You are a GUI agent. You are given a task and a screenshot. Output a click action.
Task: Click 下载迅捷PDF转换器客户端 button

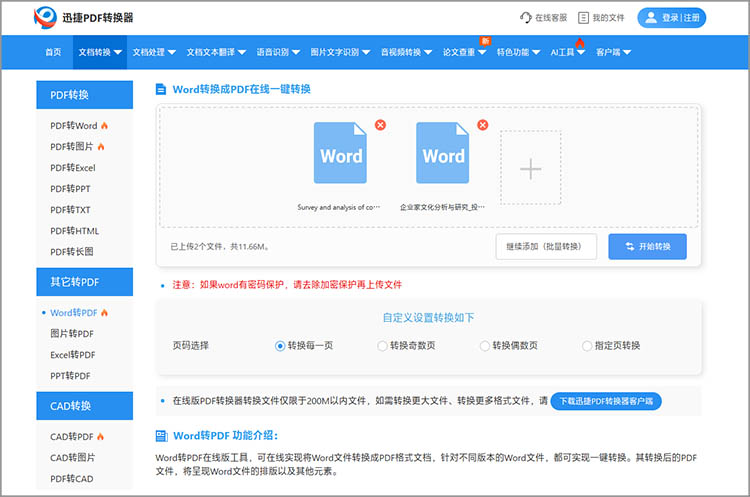606,401
